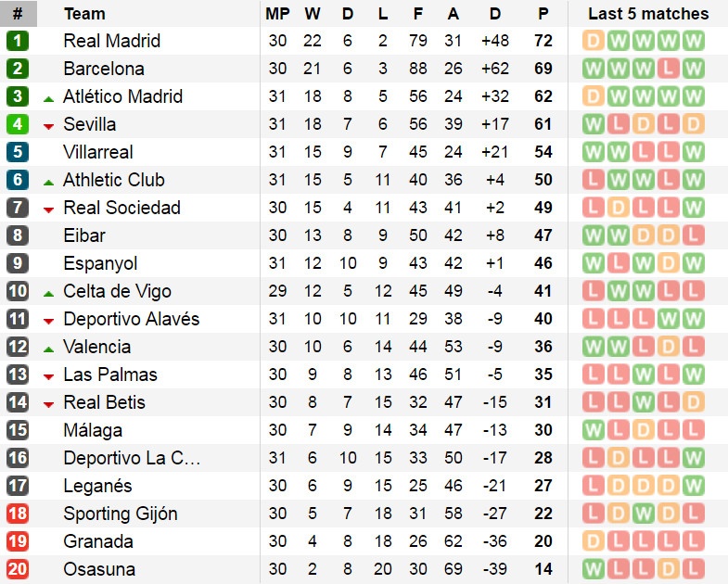Select the Osasuna team name
Viewport: 728px width, 584px height.
tap(99, 569)
